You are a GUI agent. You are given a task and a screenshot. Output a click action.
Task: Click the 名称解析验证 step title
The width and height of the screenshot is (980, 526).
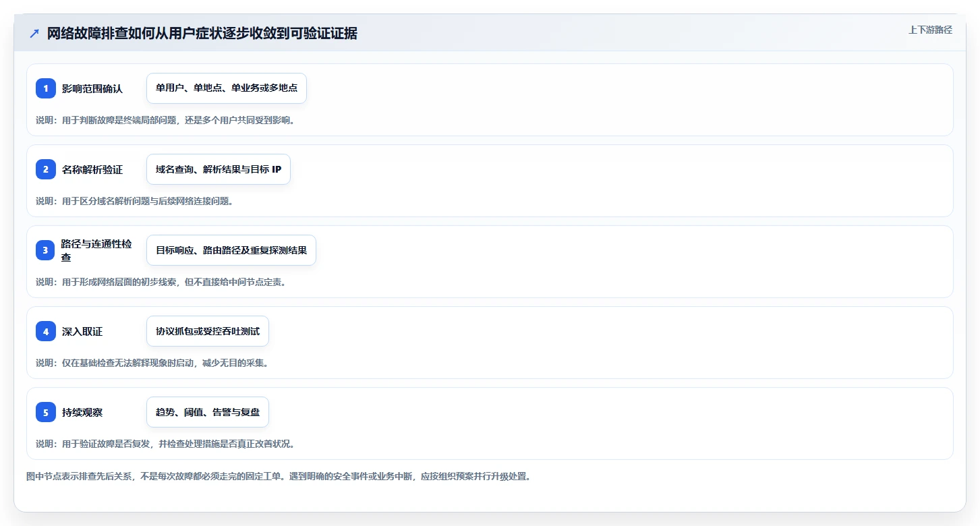(92, 169)
